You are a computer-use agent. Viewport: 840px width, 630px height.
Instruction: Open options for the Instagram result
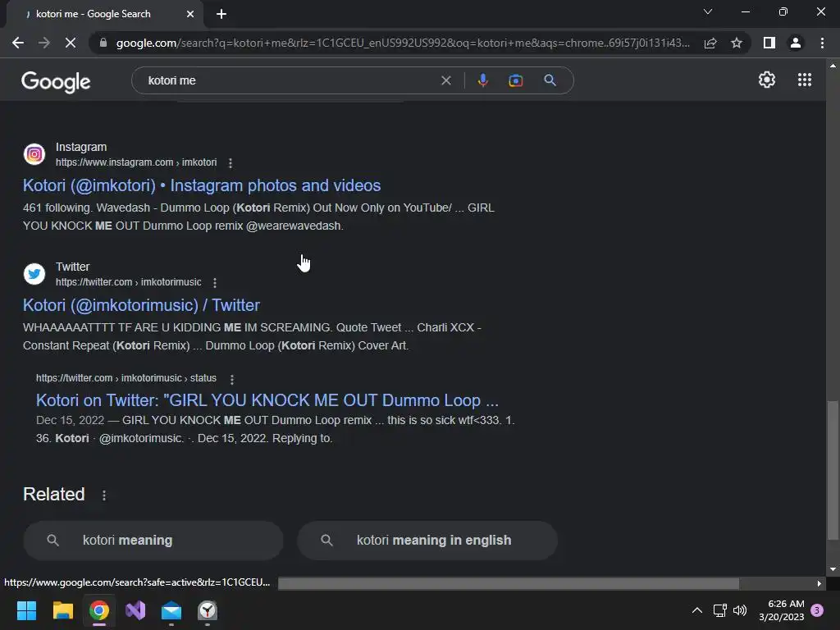coord(231,163)
